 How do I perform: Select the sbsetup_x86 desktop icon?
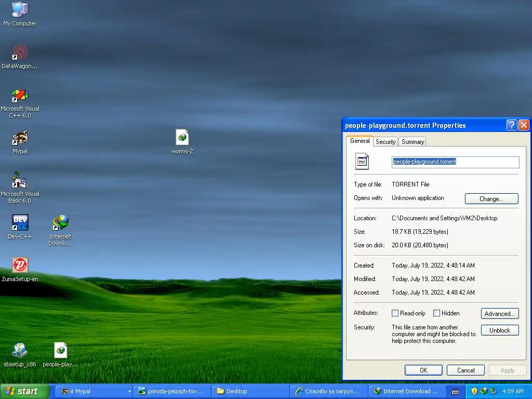[20, 354]
